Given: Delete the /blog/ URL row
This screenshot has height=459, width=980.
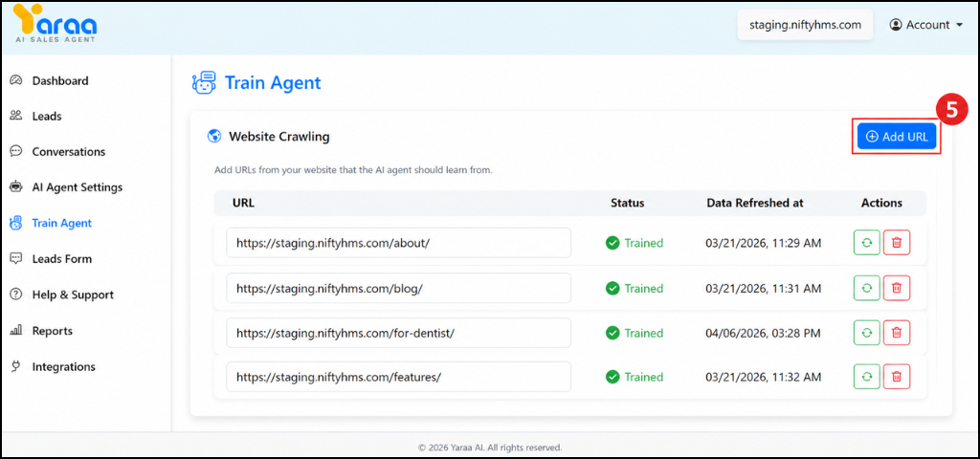Looking at the screenshot, I should coord(896,288).
